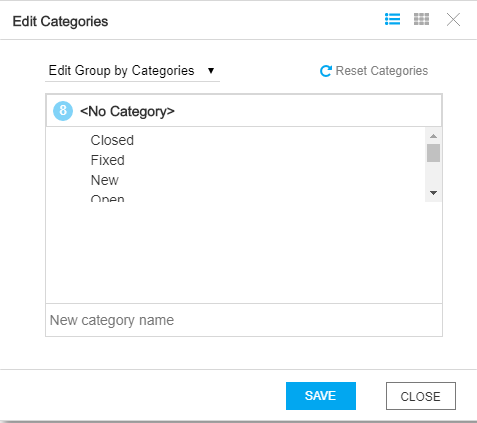Click the Edit Categories dialog title

point(60,21)
